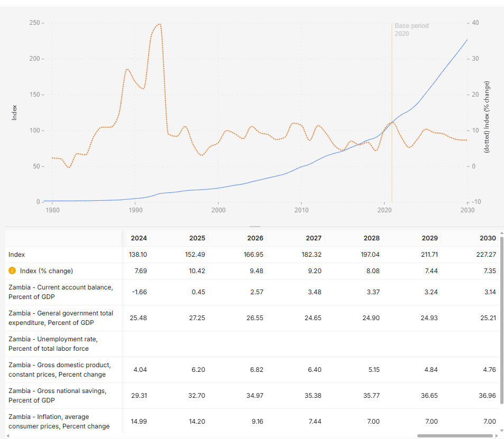
Task: Select the 2028 column header
Action: pyautogui.click(x=372, y=238)
